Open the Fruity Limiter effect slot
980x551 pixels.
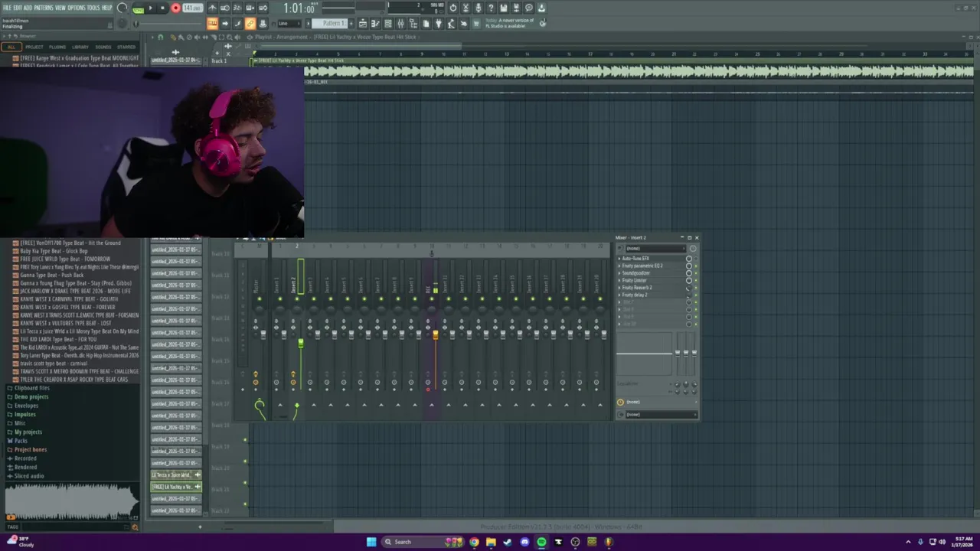[635, 280]
